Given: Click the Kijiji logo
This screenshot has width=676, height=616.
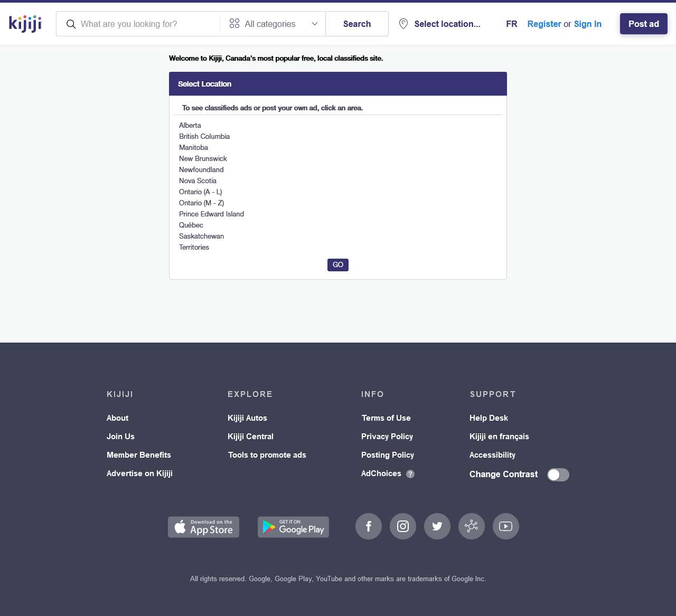Looking at the screenshot, I should [x=25, y=24].
